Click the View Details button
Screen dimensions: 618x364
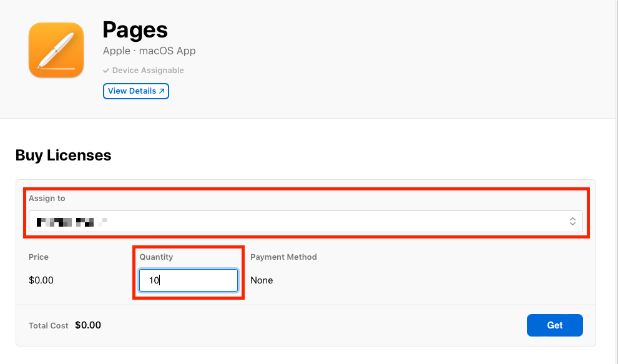tap(136, 91)
